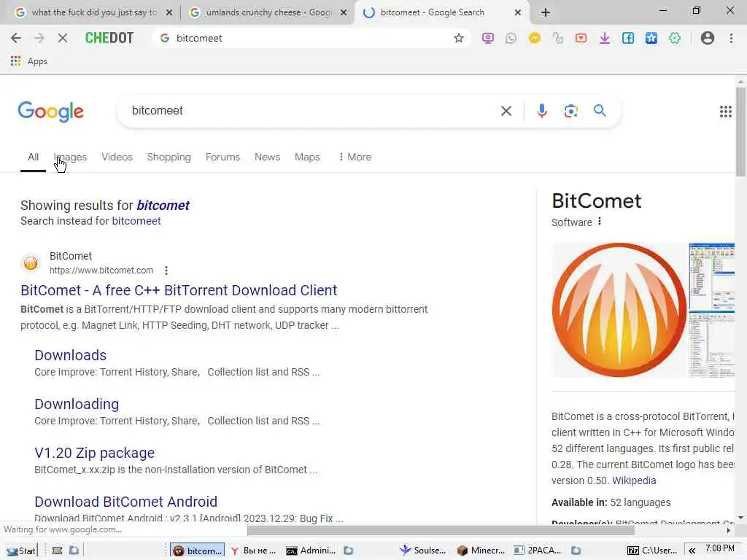This screenshot has width=747, height=560.
Task: Click the BitComet site favicon in result
Action: 31,262
